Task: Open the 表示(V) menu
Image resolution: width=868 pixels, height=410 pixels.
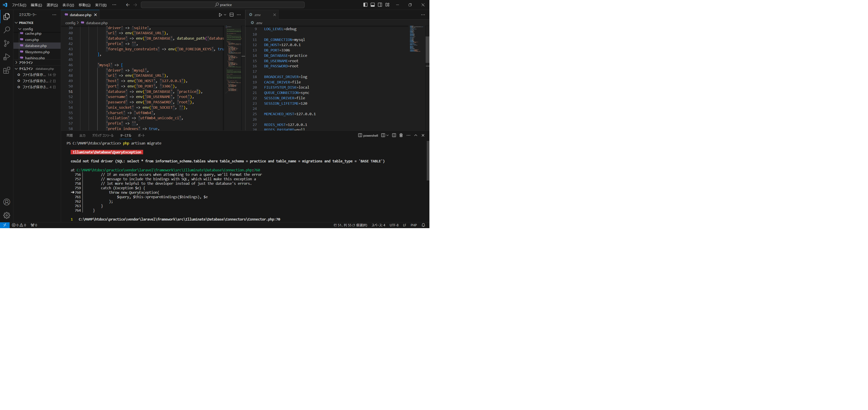Action: pyautogui.click(x=68, y=5)
